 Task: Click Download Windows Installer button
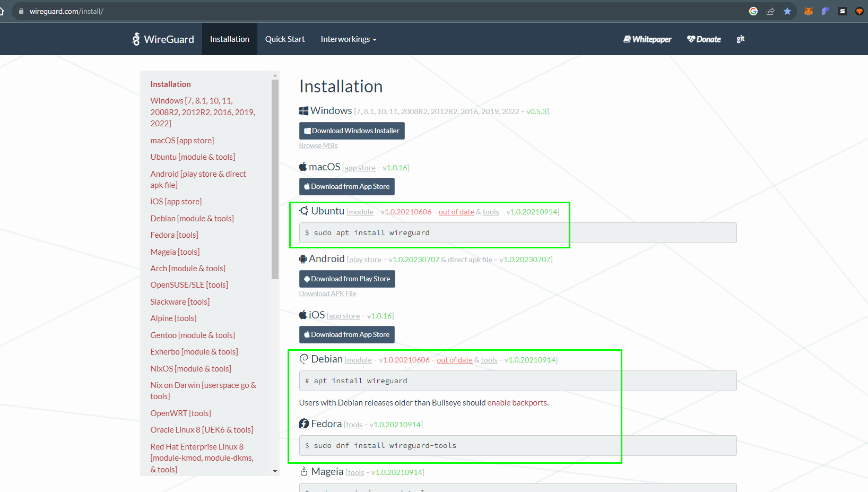pos(352,131)
